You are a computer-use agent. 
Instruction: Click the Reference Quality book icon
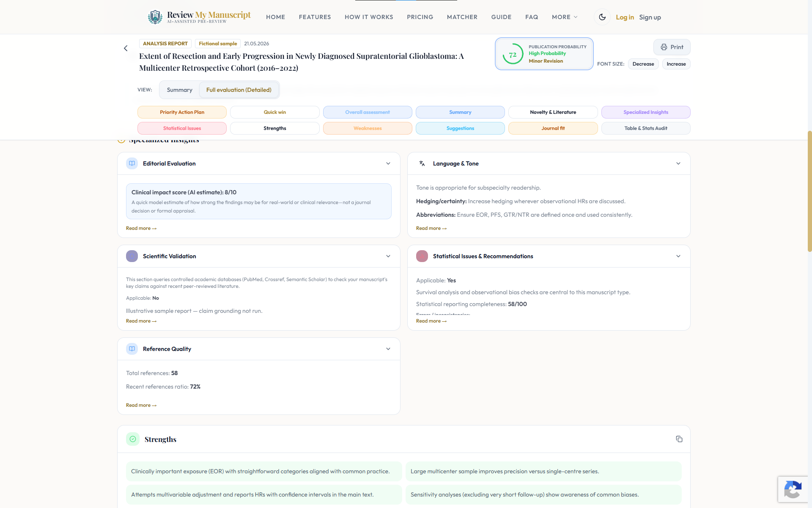[132, 349]
